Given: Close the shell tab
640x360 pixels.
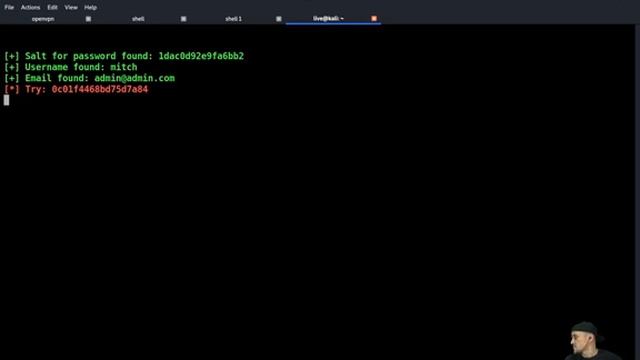Looking at the screenshot, I should pos(184,19).
